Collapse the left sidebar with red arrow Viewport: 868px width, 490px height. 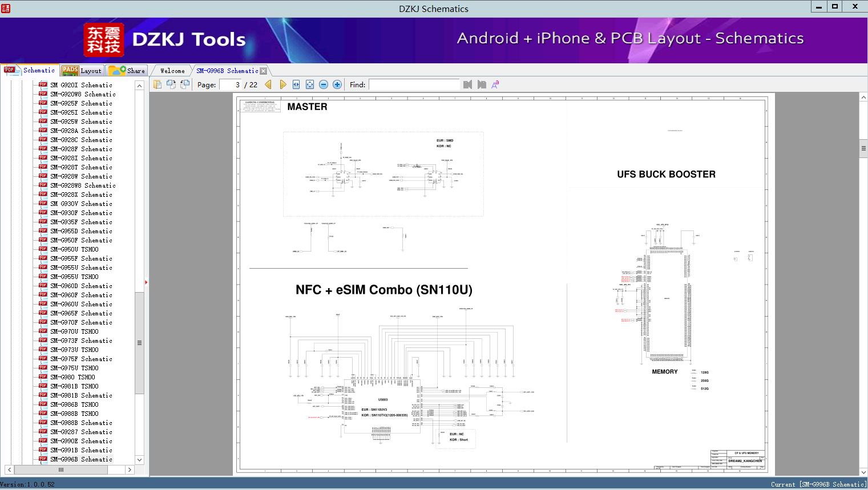click(146, 282)
